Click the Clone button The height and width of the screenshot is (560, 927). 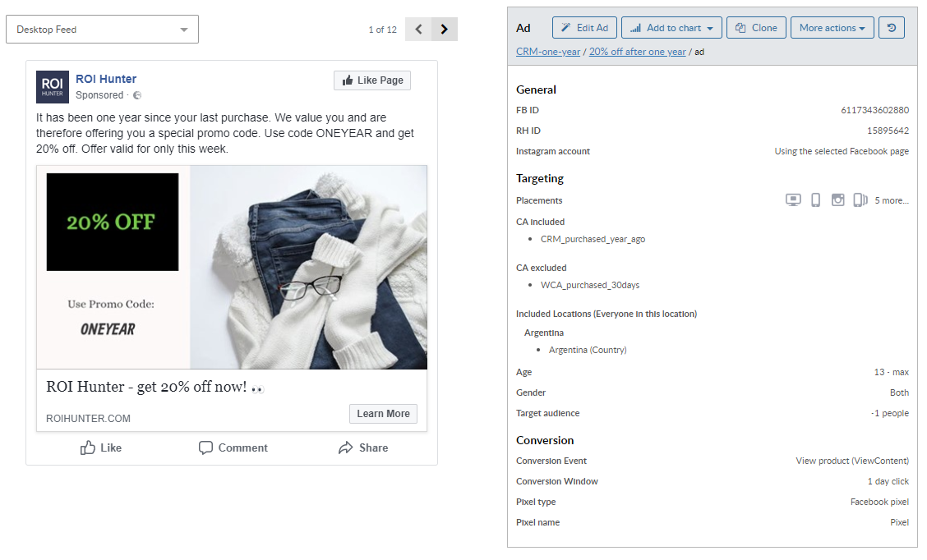[756, 28]
